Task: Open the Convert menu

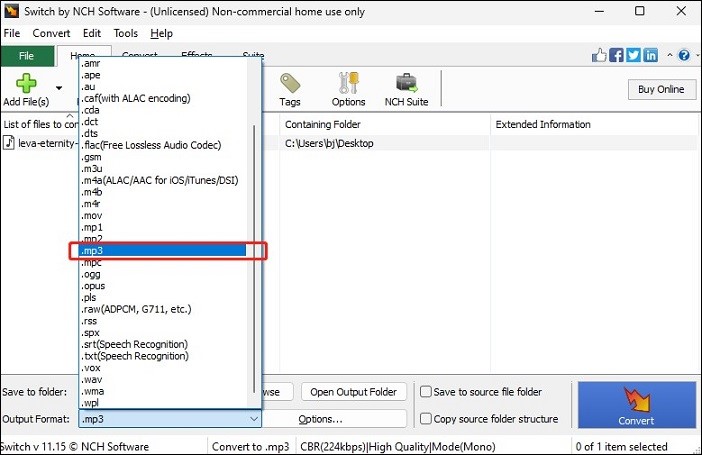Action: 51,33
